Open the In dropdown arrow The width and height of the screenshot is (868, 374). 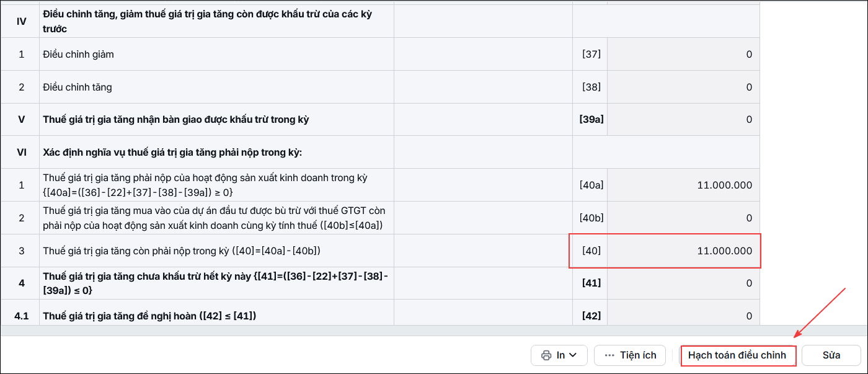pos(573,355)
